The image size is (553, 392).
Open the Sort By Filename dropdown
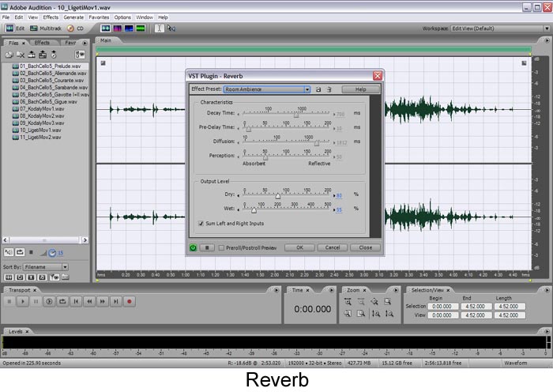(65, 267)
